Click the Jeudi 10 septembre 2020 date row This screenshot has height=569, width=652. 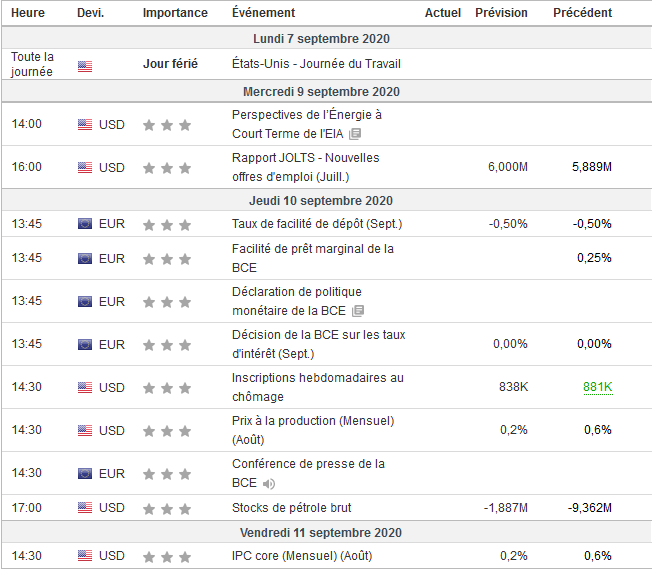pyautogui.click(x=326, y=201)
